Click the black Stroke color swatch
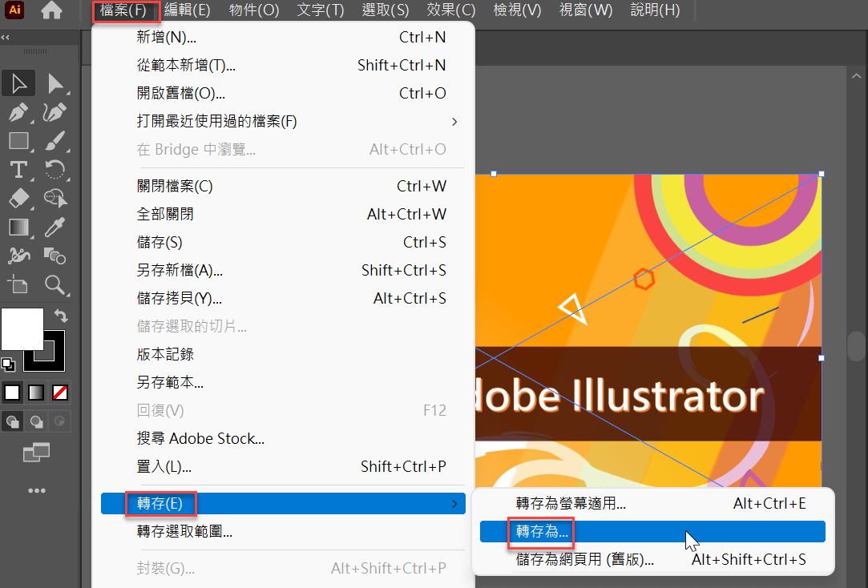 click(54, 360)
